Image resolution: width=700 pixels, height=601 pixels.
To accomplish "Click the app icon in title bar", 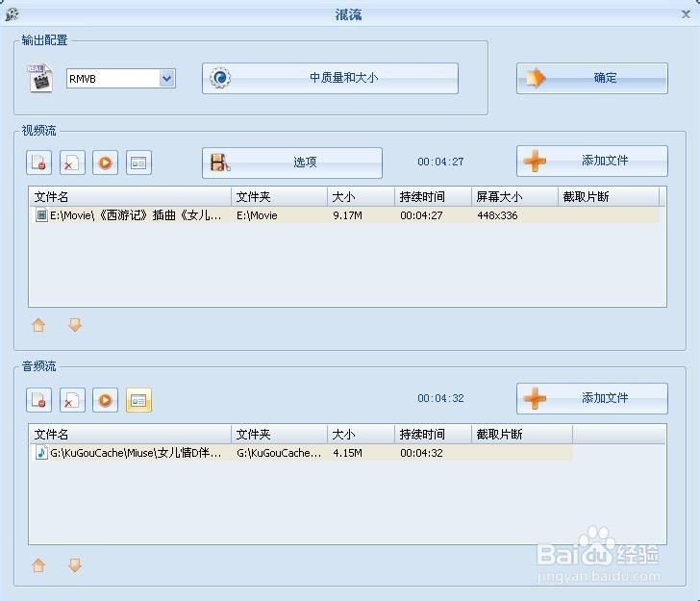I will 12,14.
